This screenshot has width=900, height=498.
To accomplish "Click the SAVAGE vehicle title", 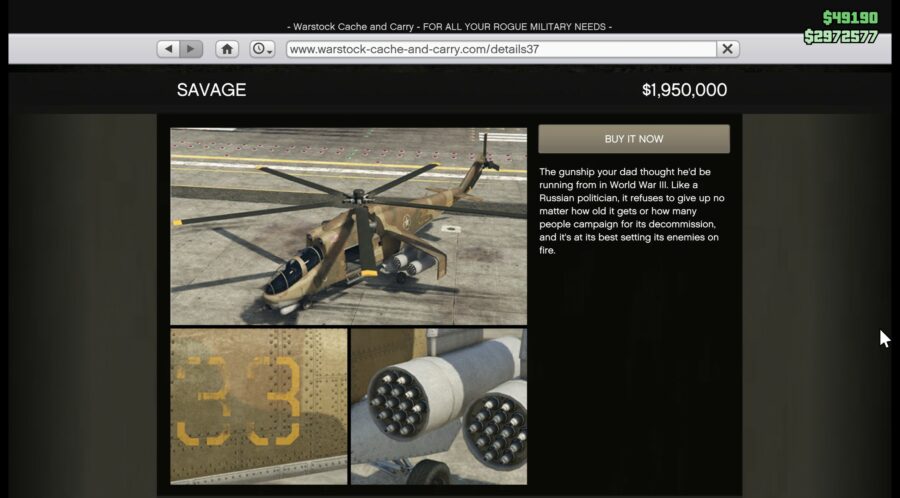I will (x=211, y=90).
